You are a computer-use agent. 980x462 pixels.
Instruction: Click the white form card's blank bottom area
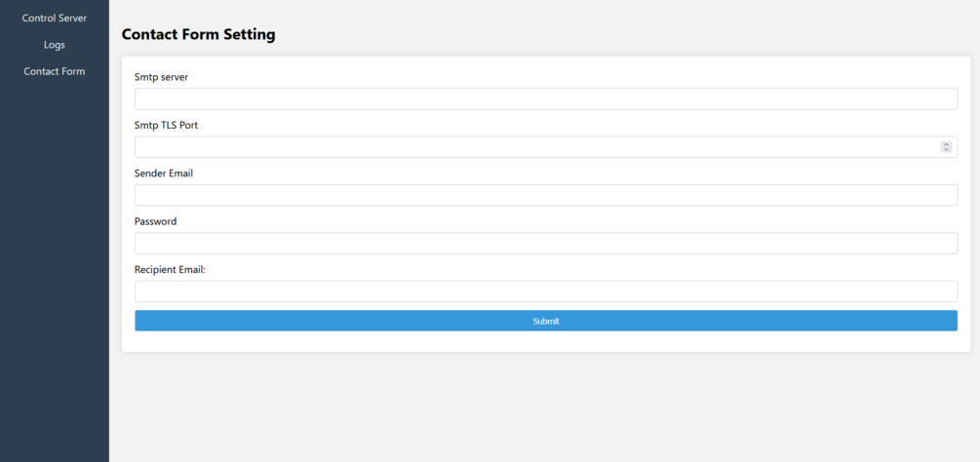pos(545,342)
